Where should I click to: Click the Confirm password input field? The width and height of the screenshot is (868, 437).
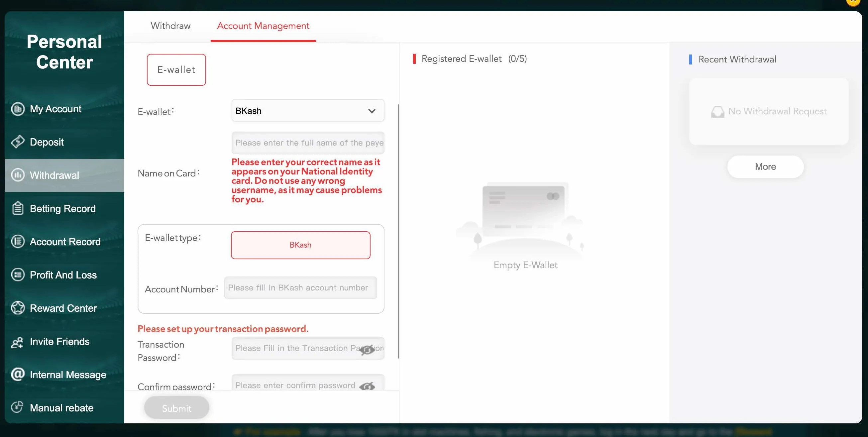(x=308, y=383)
